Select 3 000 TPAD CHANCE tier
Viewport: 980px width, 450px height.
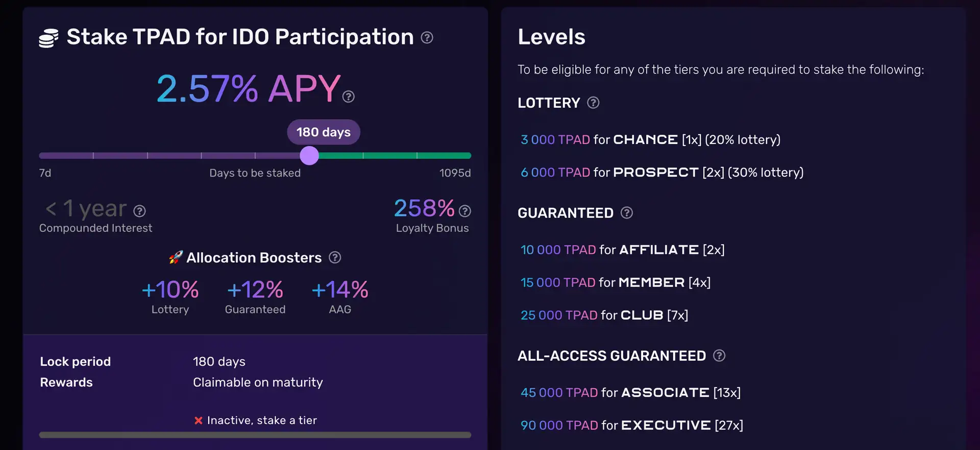[x=650, y=139]
